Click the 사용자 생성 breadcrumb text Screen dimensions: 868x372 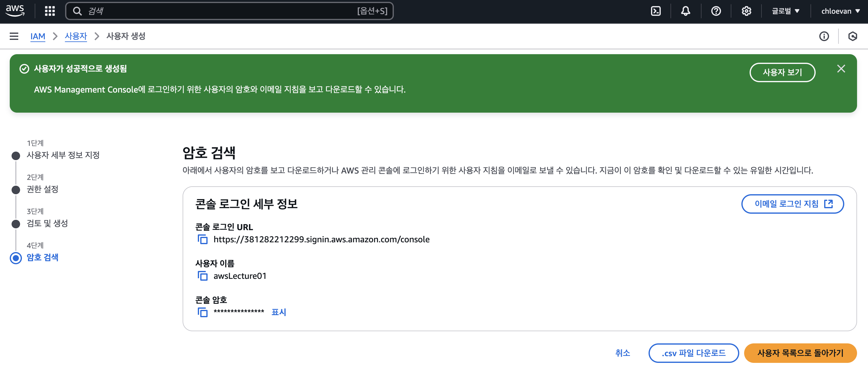126,36
